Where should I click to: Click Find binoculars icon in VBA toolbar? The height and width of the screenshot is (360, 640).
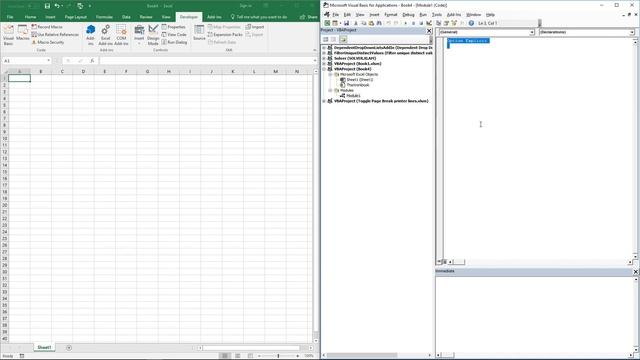379,23
